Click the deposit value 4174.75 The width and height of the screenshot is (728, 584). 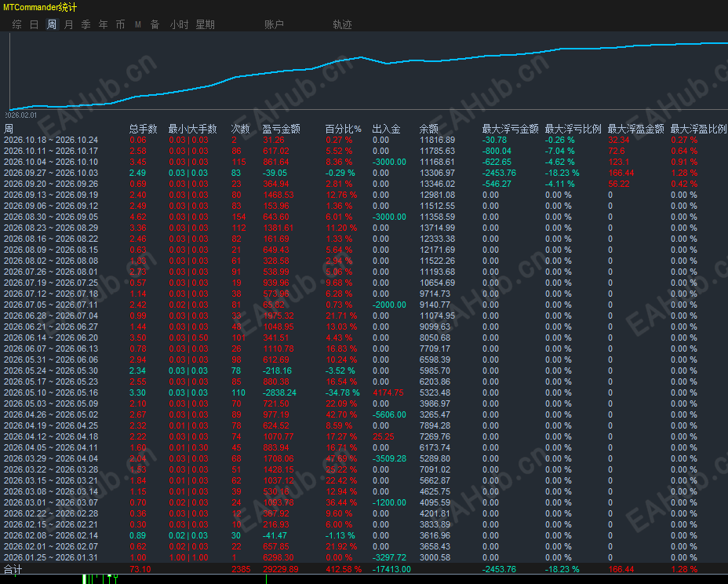pyautogui.click(x=388, y=392)
